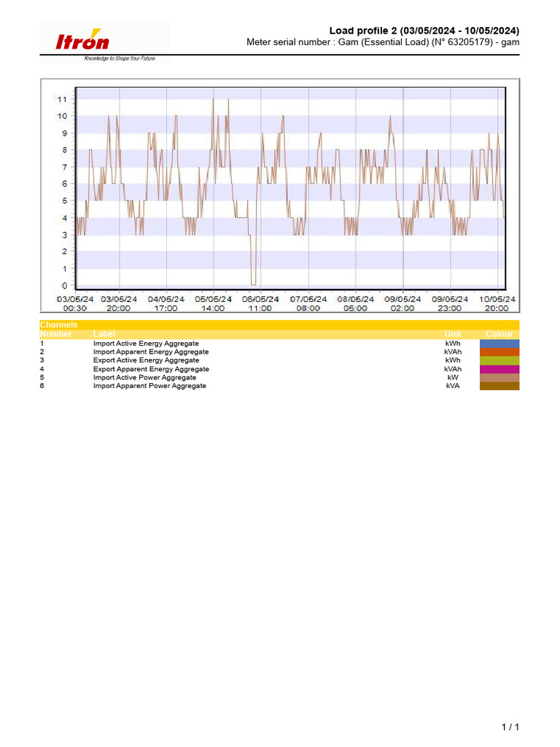
Task: Click the x-axis label 09/05/24 02:00
Action: 402,303
